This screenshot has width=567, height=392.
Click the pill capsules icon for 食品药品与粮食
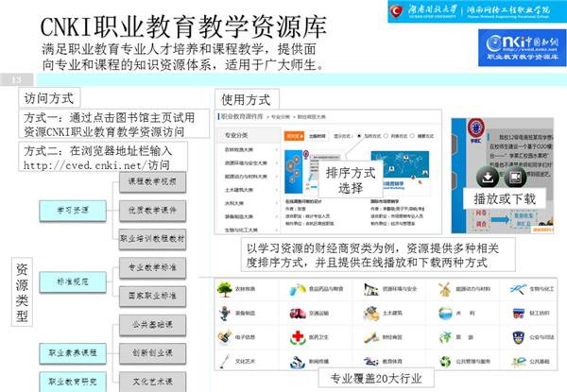point(298,289)
